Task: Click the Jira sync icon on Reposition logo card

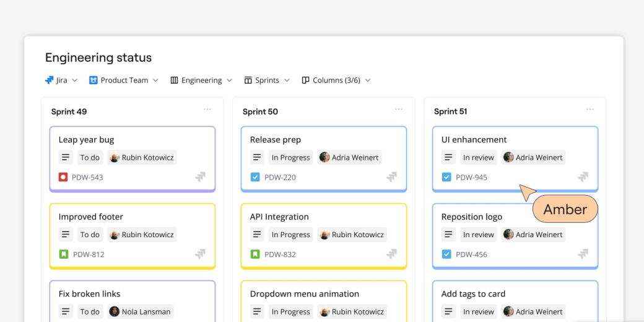Action: (x=583, y=255)
